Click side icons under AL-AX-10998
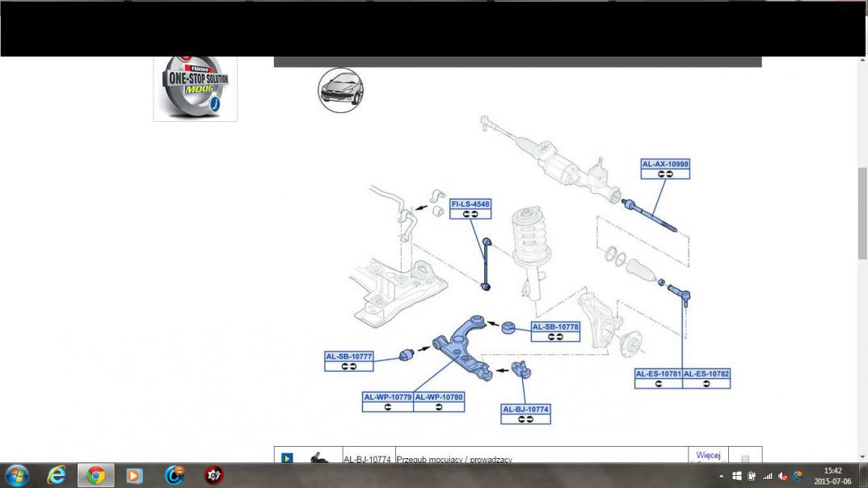 pyautogui.click(x=665, y=174)
